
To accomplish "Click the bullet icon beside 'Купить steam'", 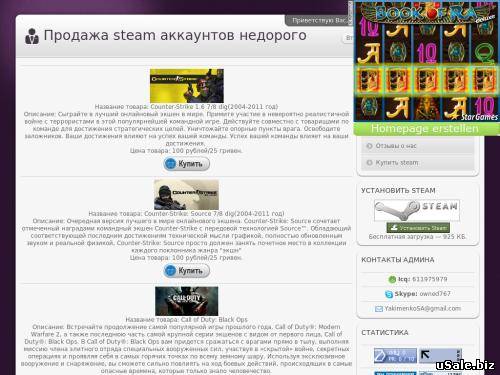I will [369, 163].
